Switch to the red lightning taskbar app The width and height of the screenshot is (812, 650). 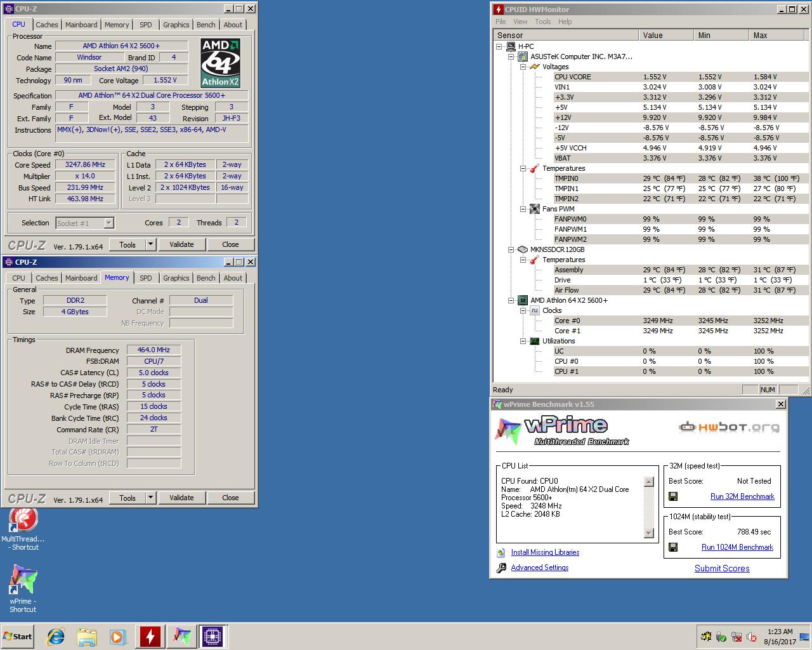coord(150,636)
